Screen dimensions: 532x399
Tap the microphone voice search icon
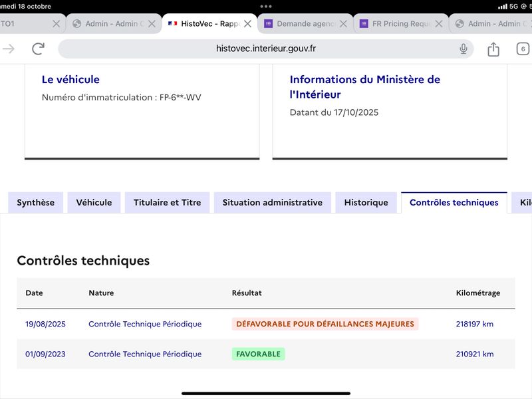(464, 49)
